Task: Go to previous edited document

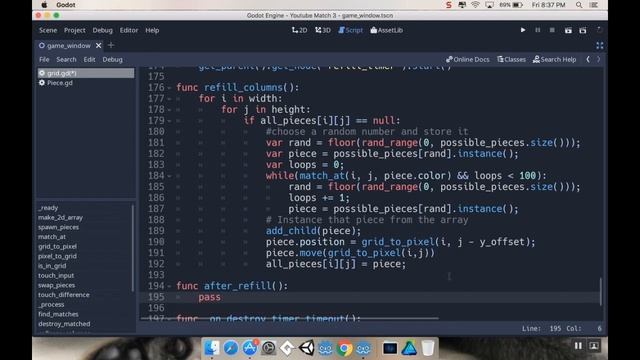Action: (x=588, y=60)
